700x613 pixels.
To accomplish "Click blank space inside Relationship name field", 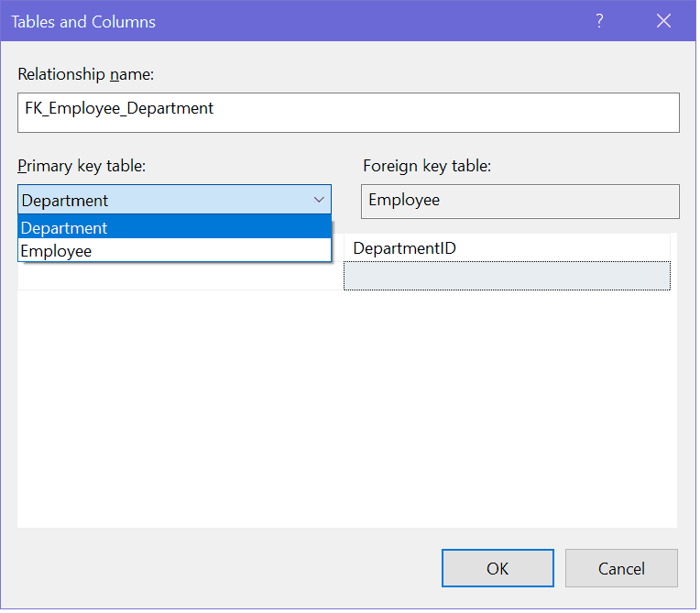I will point(458,112).
